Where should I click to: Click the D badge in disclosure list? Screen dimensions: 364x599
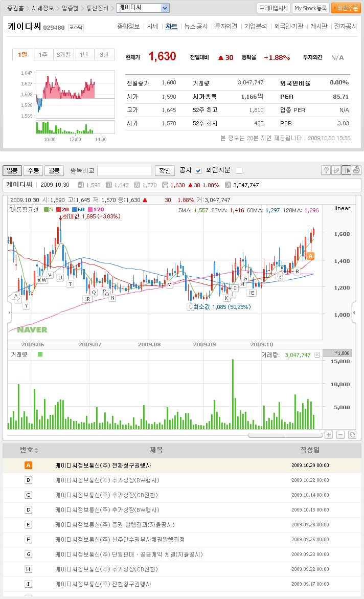(x=28, y=510)
